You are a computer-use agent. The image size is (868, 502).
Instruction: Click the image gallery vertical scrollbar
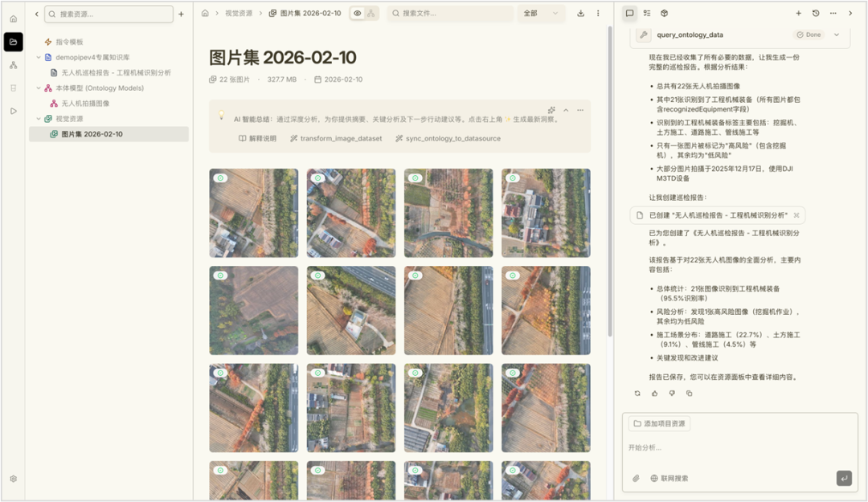tap(608, 241)
